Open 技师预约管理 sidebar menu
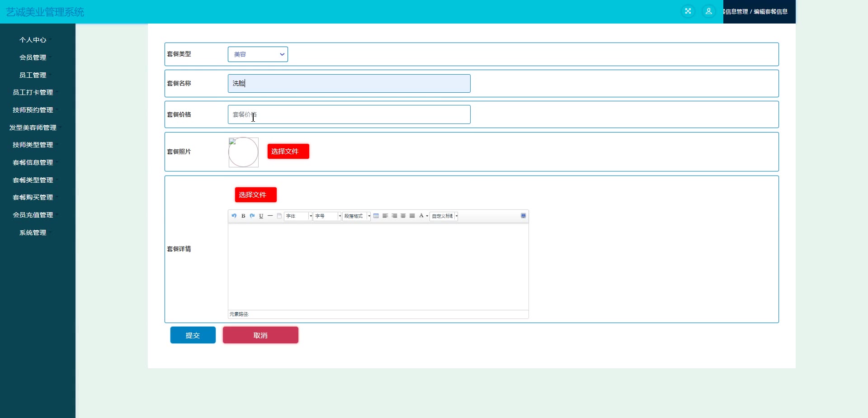The image size is (868, 418). pos(33,110)
